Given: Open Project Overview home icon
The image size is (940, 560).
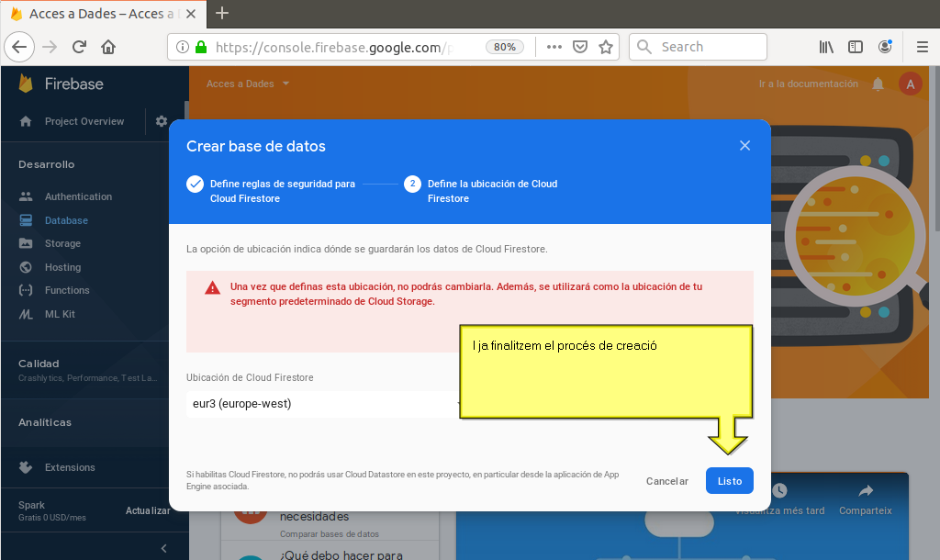Looking at the screenshot, I should [x=26, y=121].
